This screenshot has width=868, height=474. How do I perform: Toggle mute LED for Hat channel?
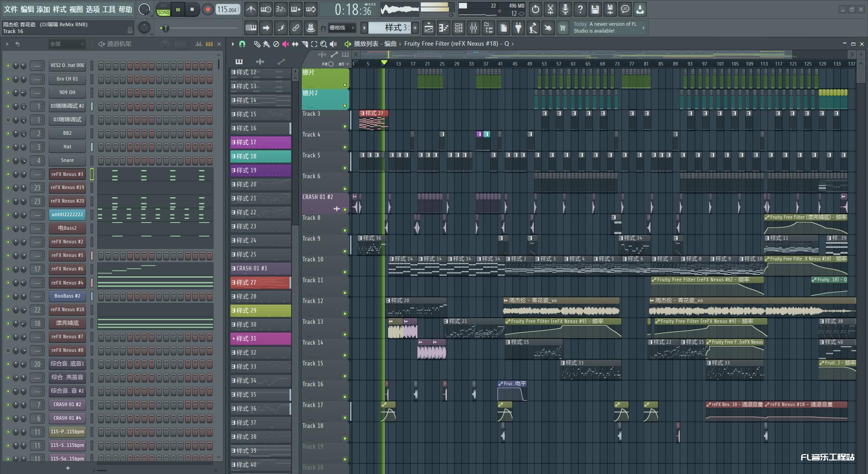8,147
